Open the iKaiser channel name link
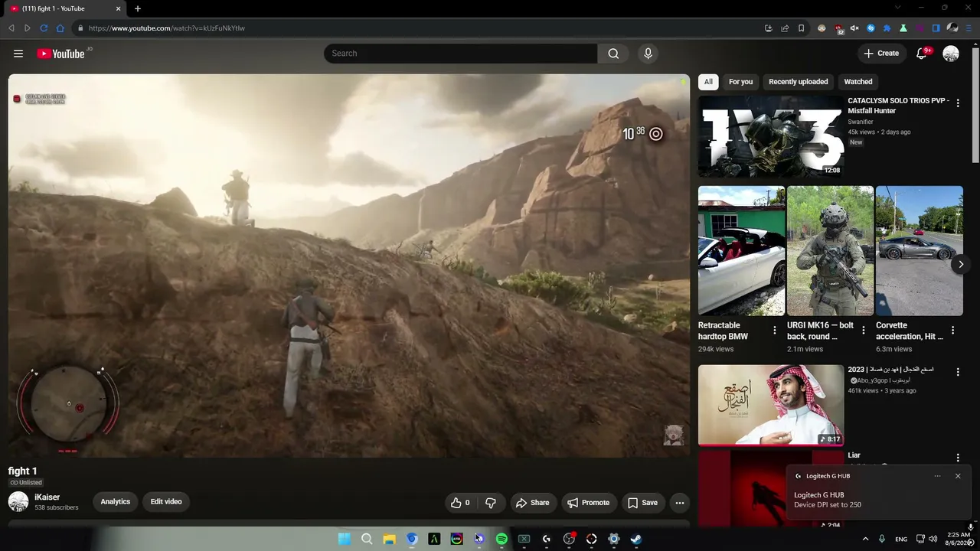The width and height of the screenshot is (980, 551). (47, 497)
